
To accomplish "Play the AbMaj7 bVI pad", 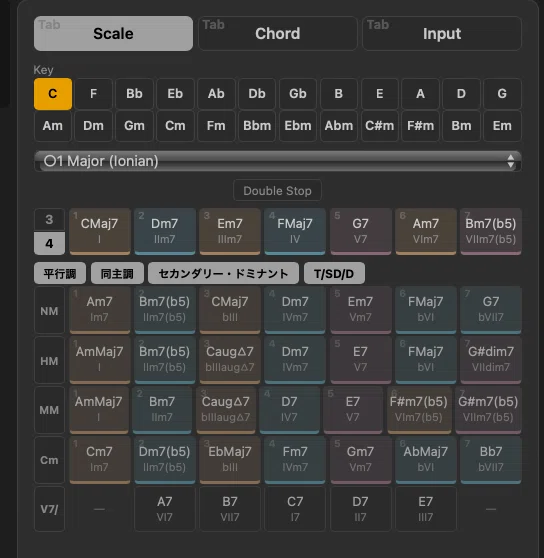I will click(426, 460).
